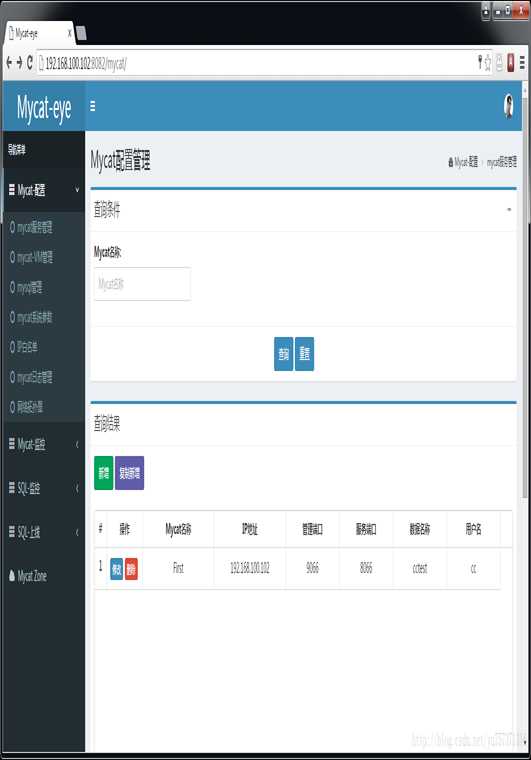Click the 数据名称 column header

click(420, 529)
